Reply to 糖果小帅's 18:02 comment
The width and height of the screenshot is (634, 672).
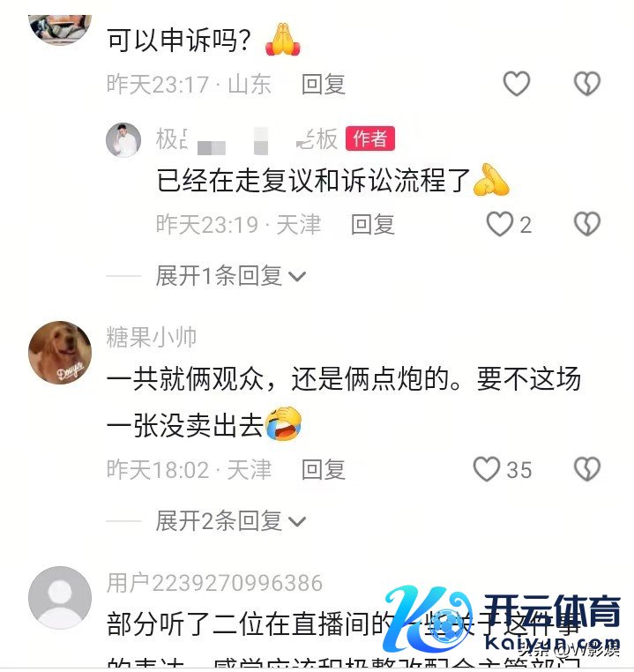click(x=323, y=469)
